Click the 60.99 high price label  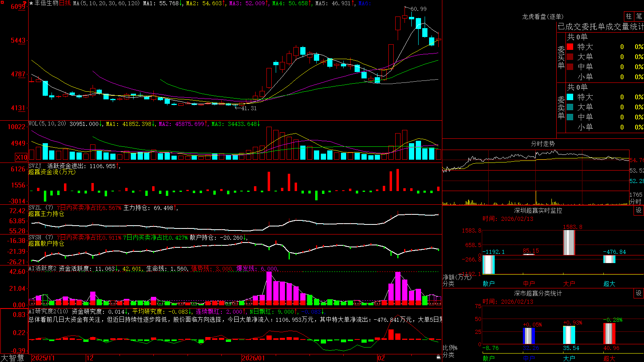click(x=419, y=9)
